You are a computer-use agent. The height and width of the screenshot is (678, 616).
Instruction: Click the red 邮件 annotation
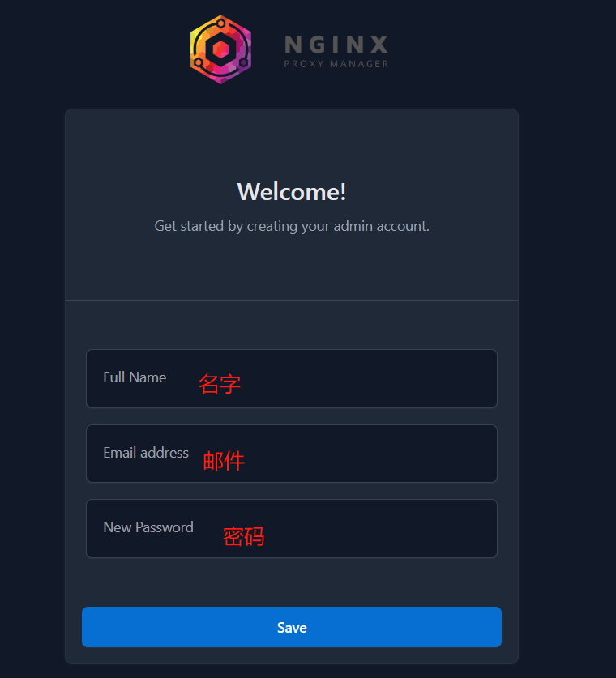click(x=224, y=461)
